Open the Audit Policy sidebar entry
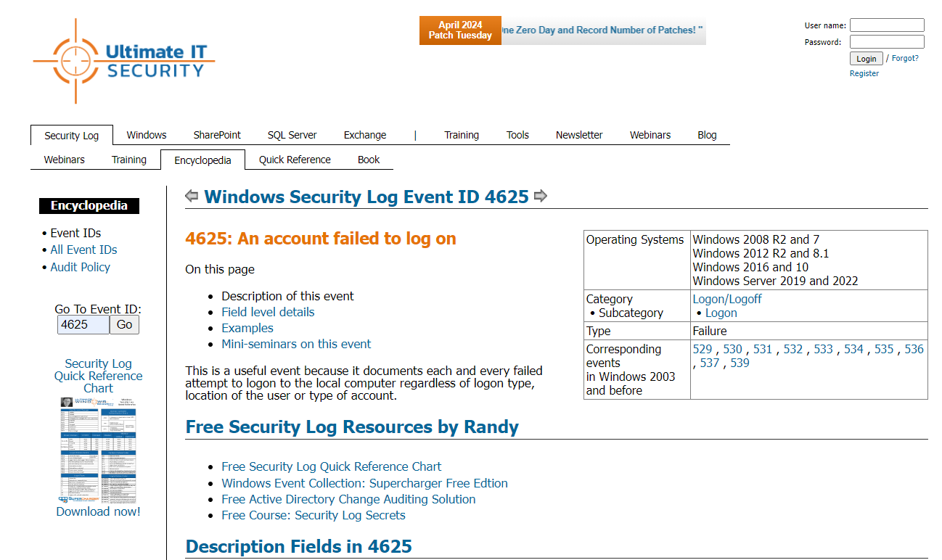 click(80, 267)
